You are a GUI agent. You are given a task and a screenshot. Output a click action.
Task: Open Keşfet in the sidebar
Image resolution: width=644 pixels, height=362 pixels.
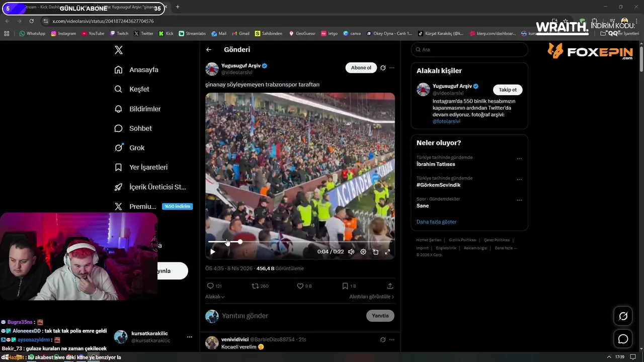(x=132, y=89)
